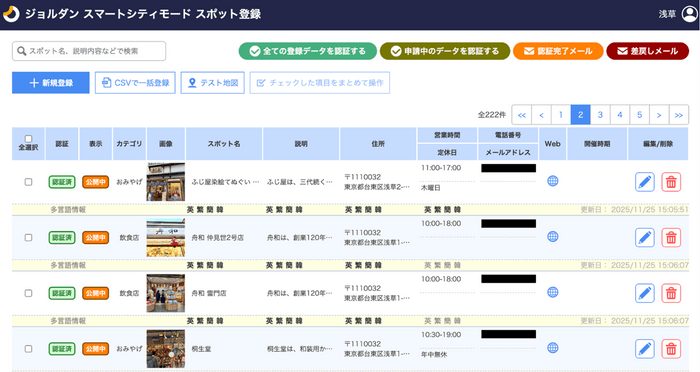Click the 桐生堂 thumbnail image
Screen dimensions: 700x372
pos(166,349)
